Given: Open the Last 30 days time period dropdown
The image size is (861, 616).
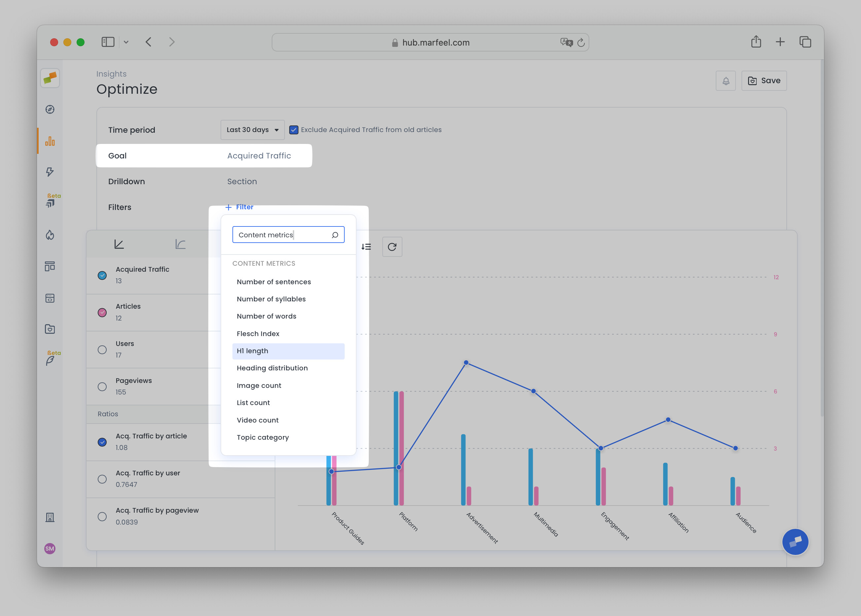Looking at the screenshot, I should point(252,129).
